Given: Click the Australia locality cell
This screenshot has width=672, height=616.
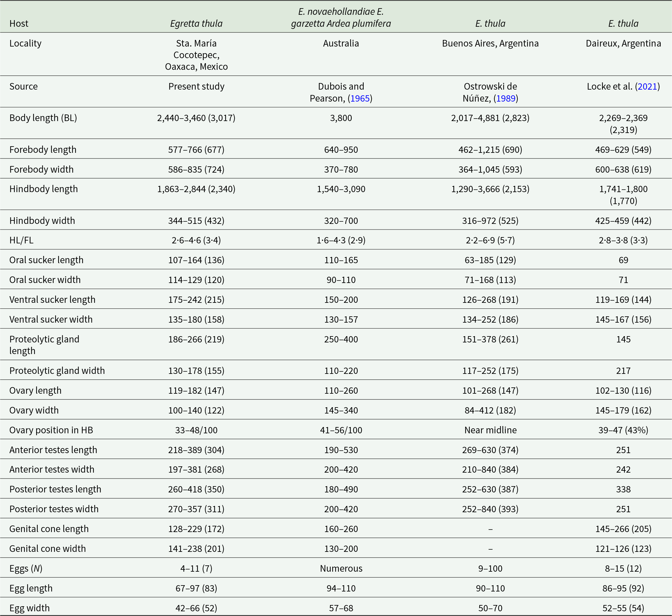Looking at the screenshot, I should 341,43.
